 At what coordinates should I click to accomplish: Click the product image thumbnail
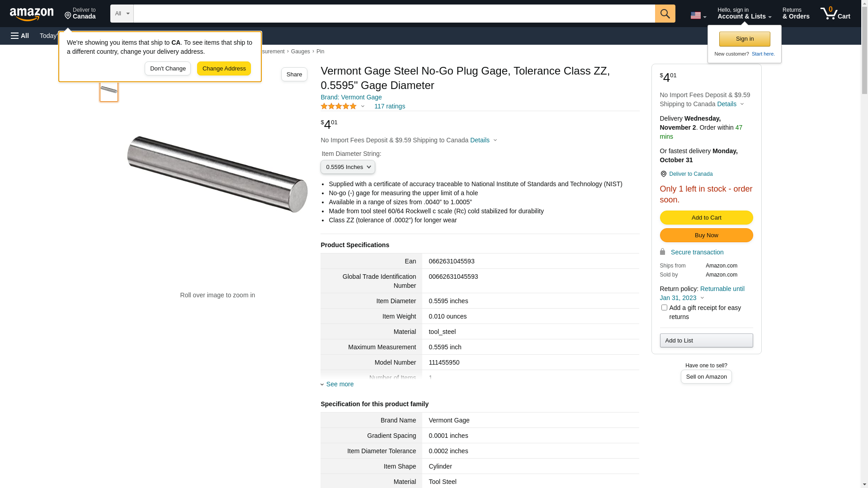point(109,90)
